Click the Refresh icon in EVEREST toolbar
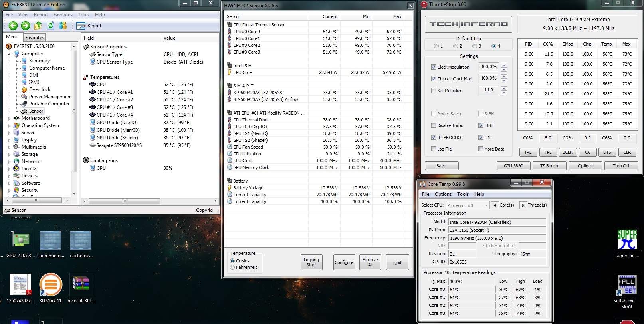 50,26
